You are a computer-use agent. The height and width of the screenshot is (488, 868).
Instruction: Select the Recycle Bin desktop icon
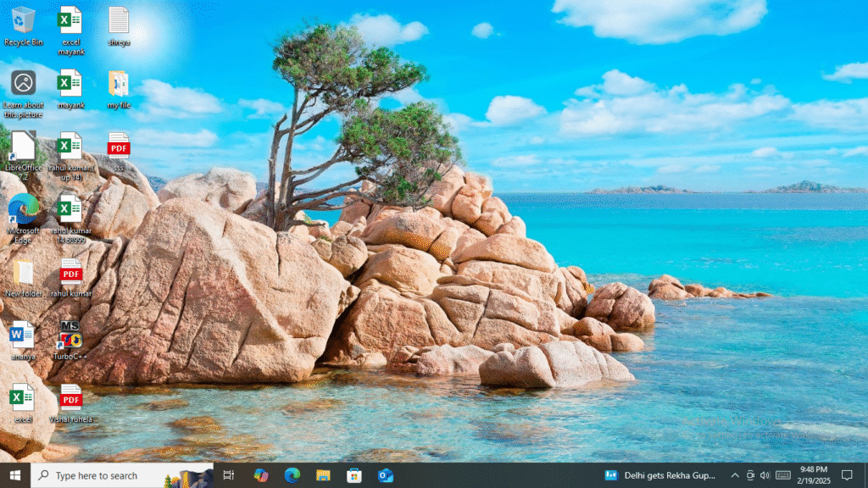pyautogui.click(x=23, y=20)
